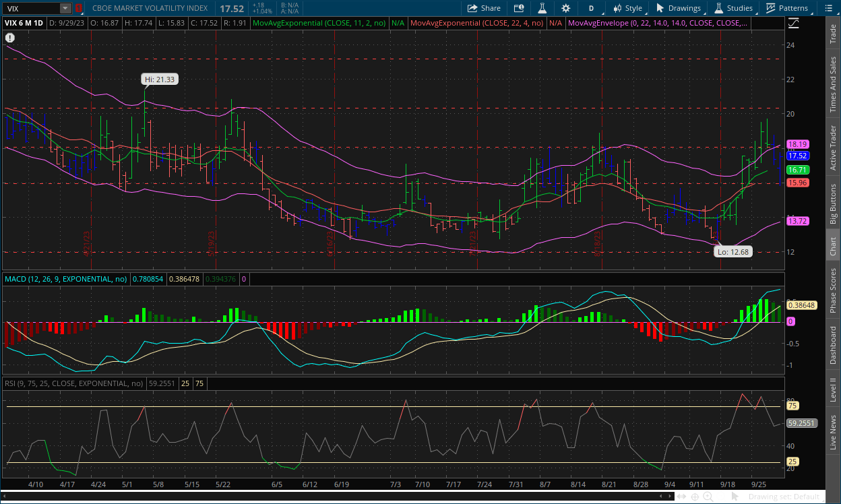Click the RSI 25 oversold level label
Image resolution: width=841 pixels, height=504 pixels.
(x=792, y=462)
